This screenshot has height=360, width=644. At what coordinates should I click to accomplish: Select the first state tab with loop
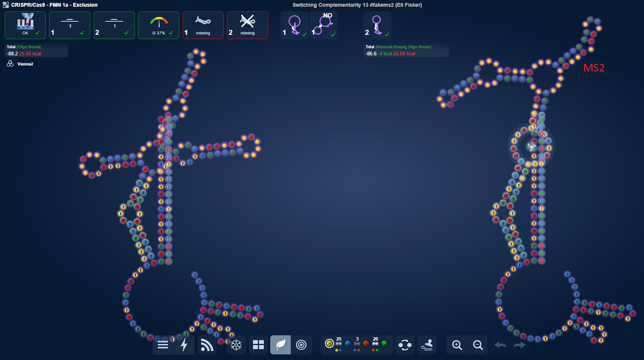click(x=295, y=25)
